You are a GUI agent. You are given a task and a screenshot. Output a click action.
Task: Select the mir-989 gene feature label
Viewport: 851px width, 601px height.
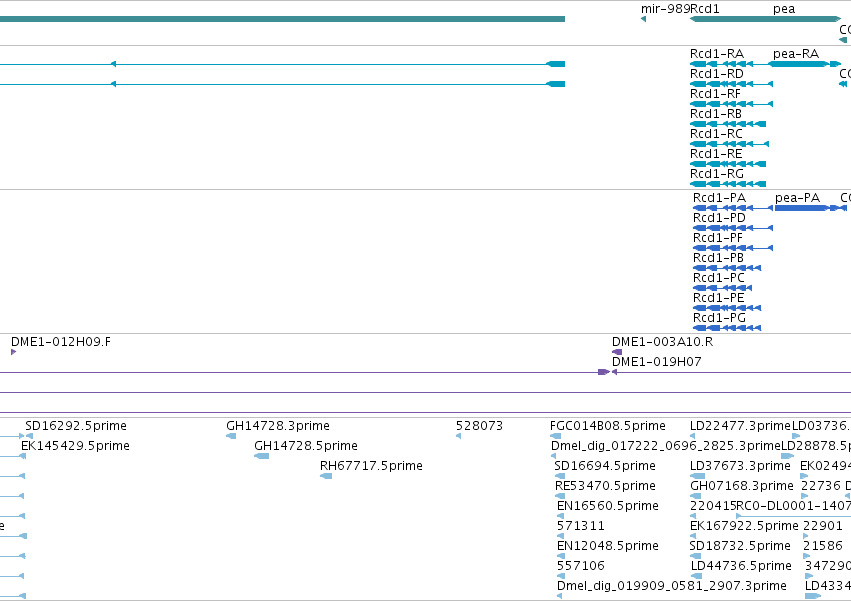pos(665,9)
